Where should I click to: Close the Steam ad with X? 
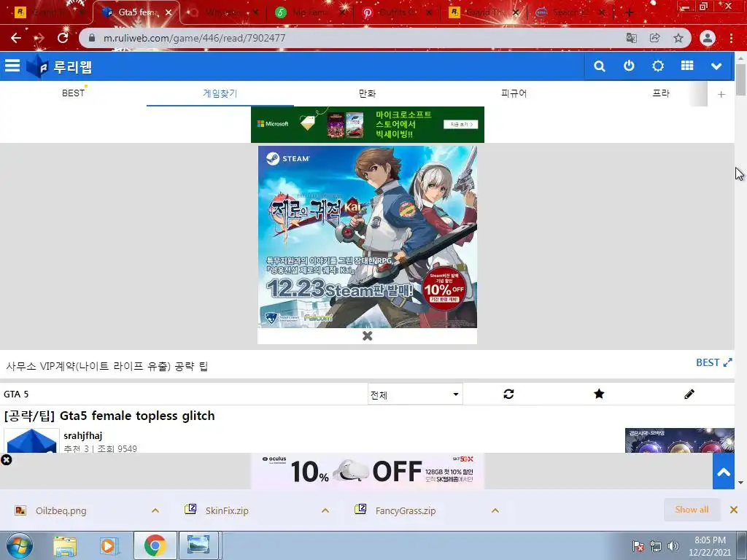(368, 335)
